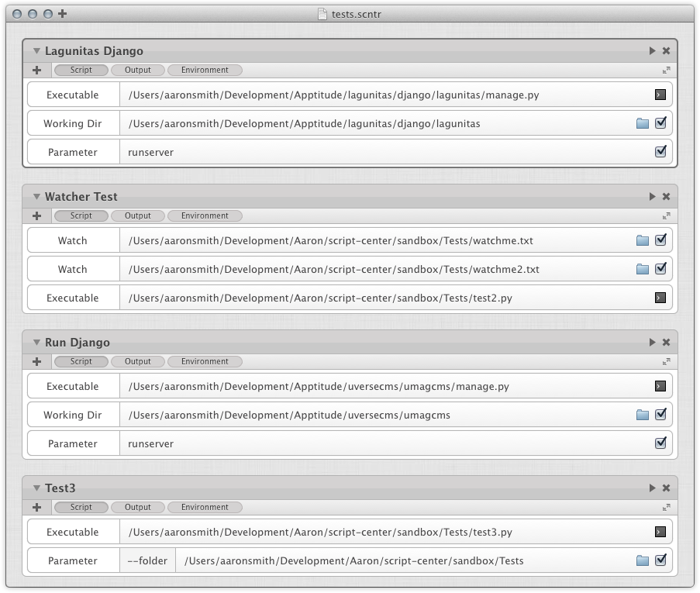Collapse the Test3 section triangle
Screen dimensions: 700x593
point(36,488)
